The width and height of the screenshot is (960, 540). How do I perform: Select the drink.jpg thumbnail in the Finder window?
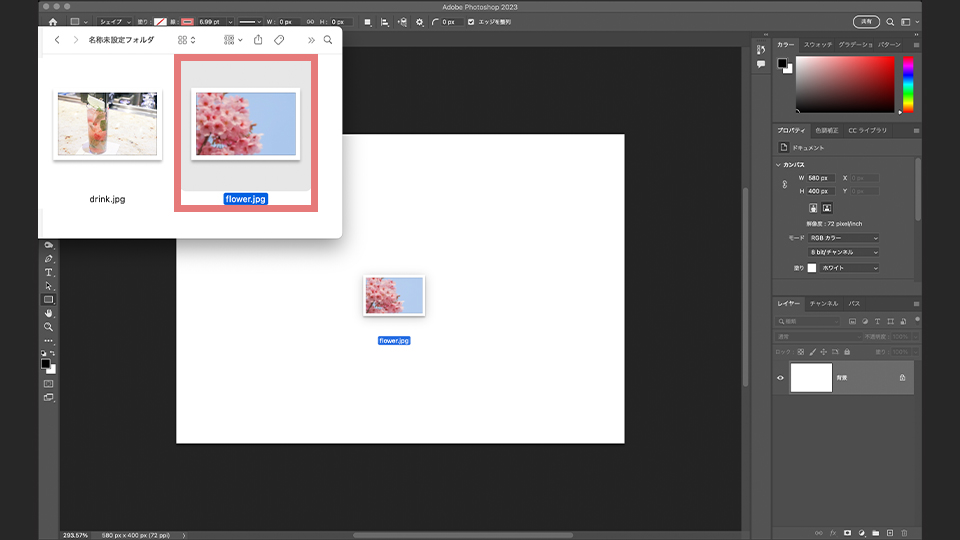coord(107,124)
